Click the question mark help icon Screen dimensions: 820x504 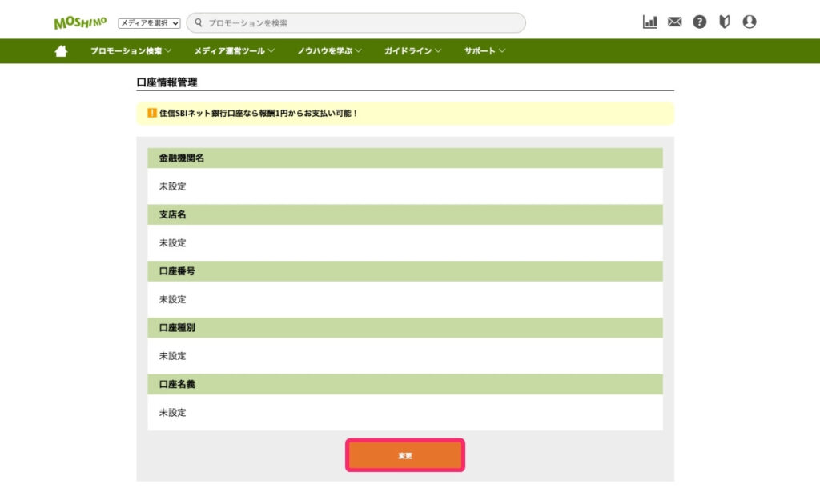tap(700, 22)
